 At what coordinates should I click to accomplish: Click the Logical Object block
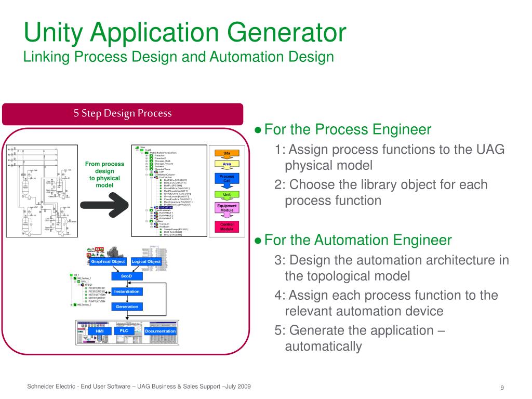pyautogui.click(x=146, y=261)
